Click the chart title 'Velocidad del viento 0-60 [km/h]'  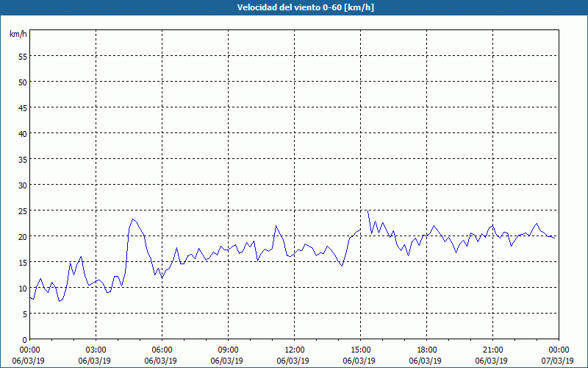click(306, 7)
